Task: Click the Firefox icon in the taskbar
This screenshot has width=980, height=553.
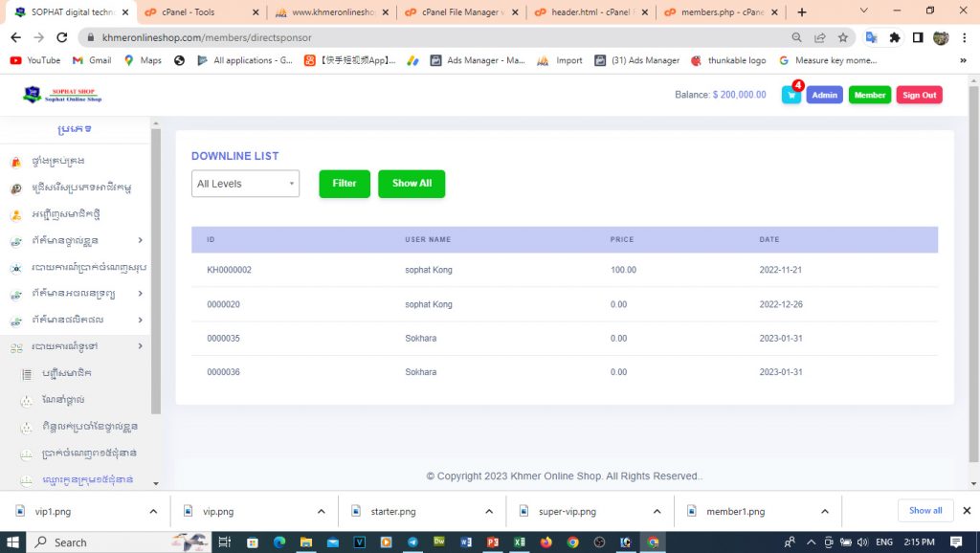Action: (546, 542)
